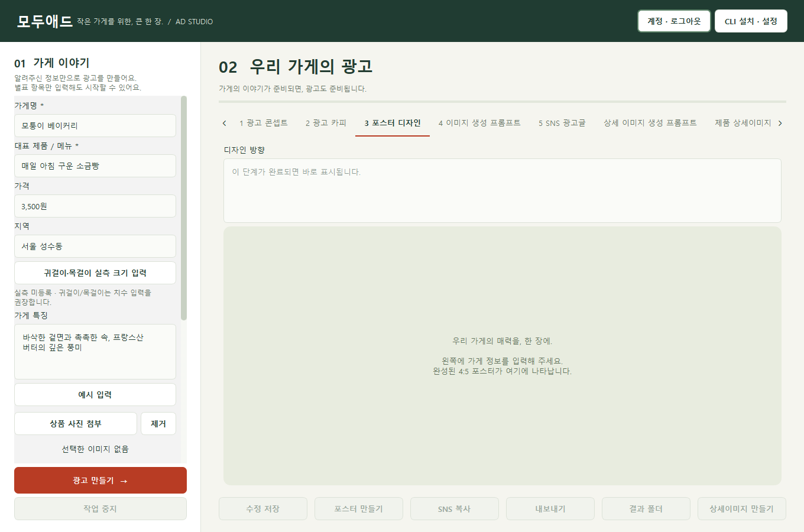
Task: Focus the 가게명 input field
Action: point(95,126)
